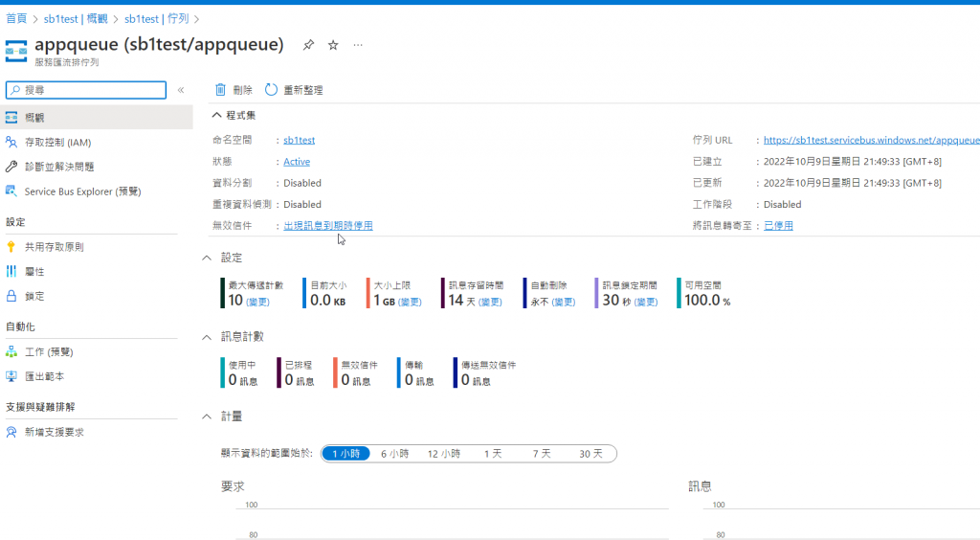Select the 1 天 time range
The image size is (980, 540).
point(493,454)
